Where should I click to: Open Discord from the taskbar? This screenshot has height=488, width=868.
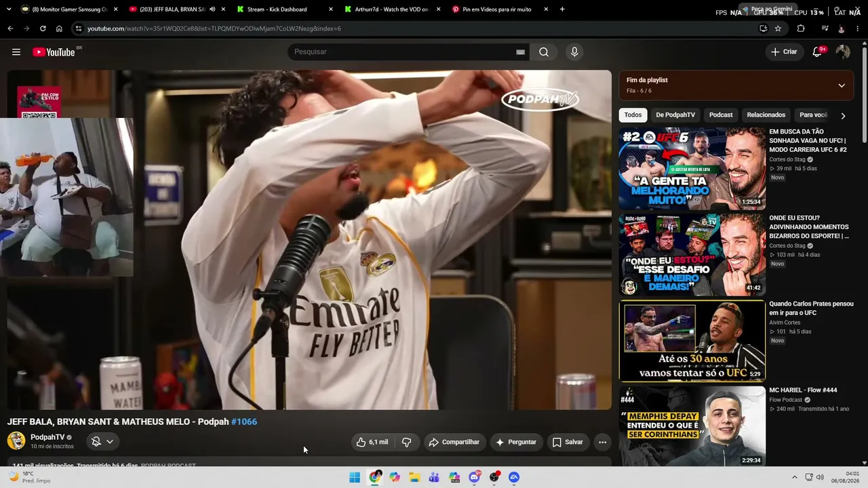pos(474,477)
